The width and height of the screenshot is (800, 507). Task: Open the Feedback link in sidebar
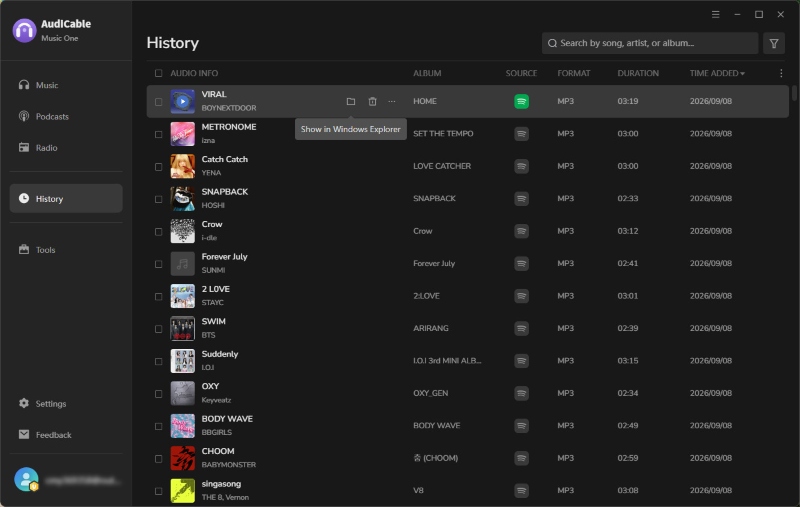pos(66,435)
